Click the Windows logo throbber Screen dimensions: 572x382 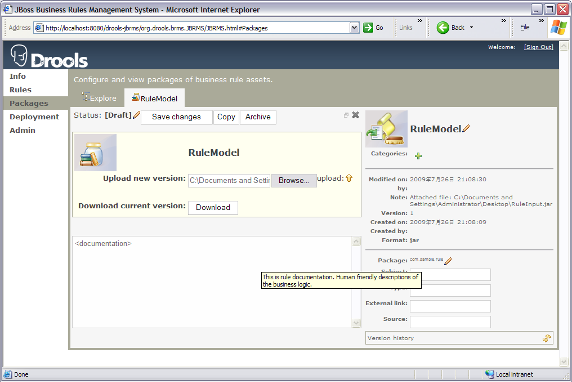pos(559,27)
